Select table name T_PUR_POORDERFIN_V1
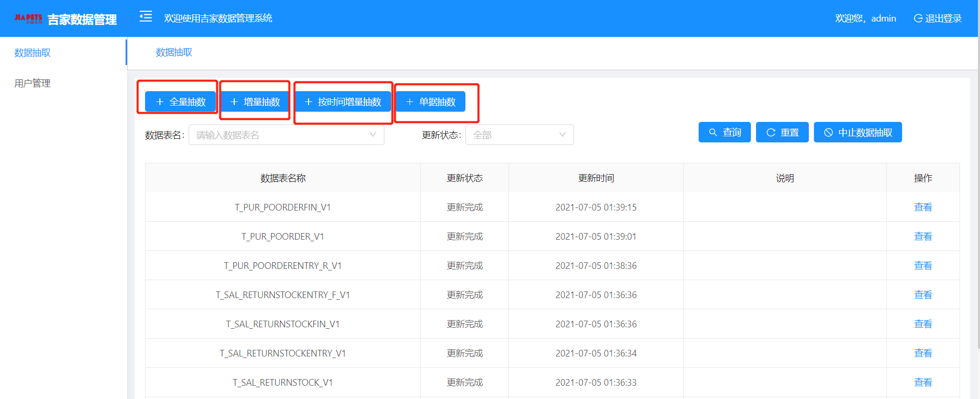This screenshot has width=980, height=399. click(x=283, y=207)
